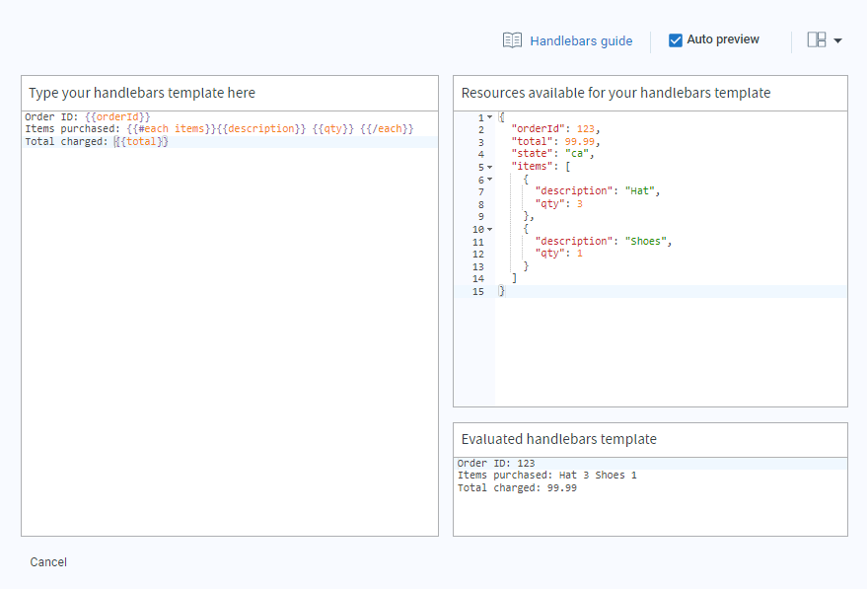Collapse the JSON fold at line 1
This screenshot has height=589, width=868.
[490, 117]
